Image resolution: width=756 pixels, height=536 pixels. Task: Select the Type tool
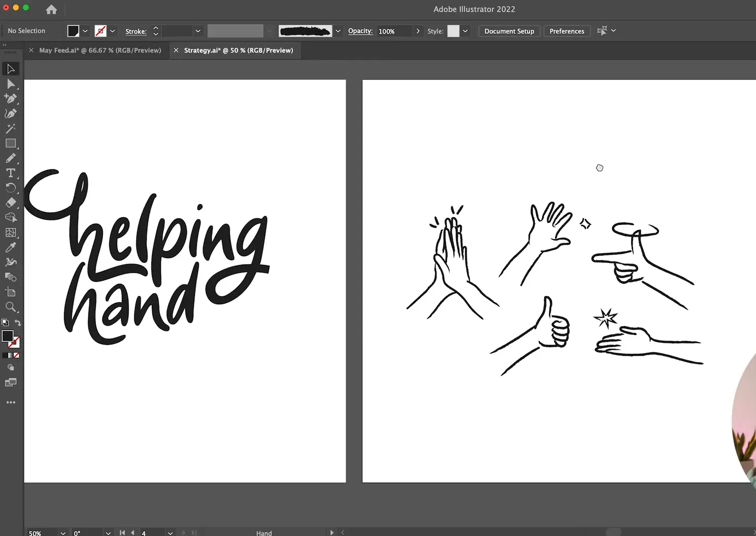tap(11, 173)
